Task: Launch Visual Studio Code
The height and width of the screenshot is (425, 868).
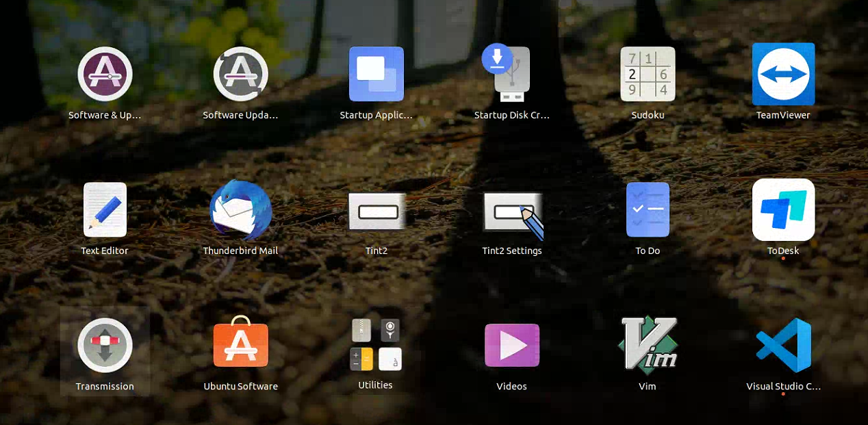Action: pos(783,345)
